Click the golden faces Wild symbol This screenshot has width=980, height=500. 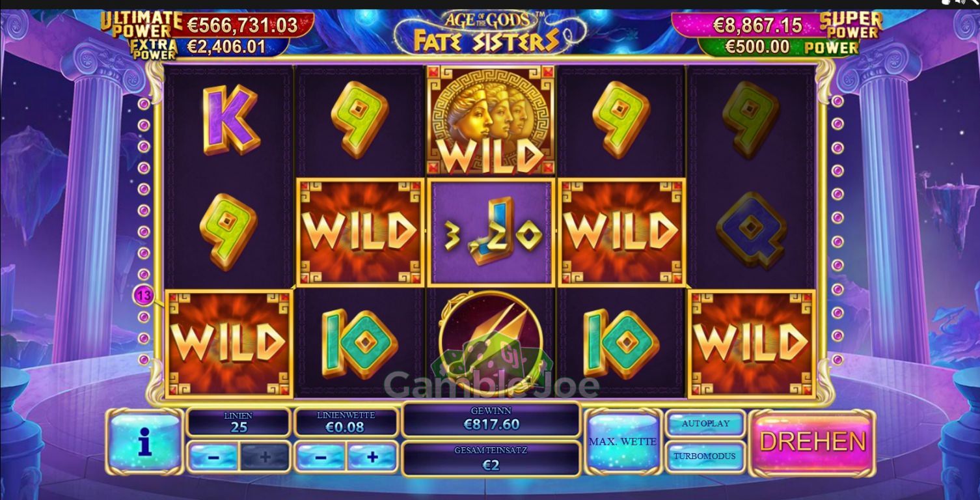(491, 120)
